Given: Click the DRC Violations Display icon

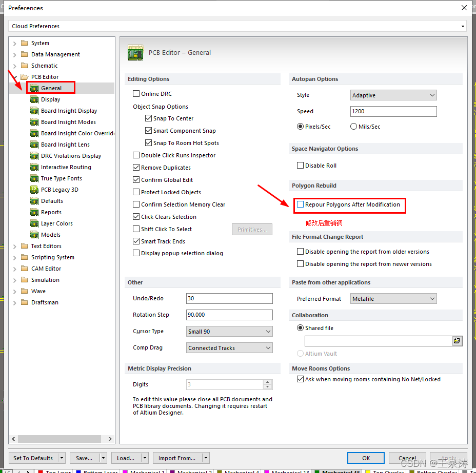Looking at the screenshot, I should pos(34,156).
